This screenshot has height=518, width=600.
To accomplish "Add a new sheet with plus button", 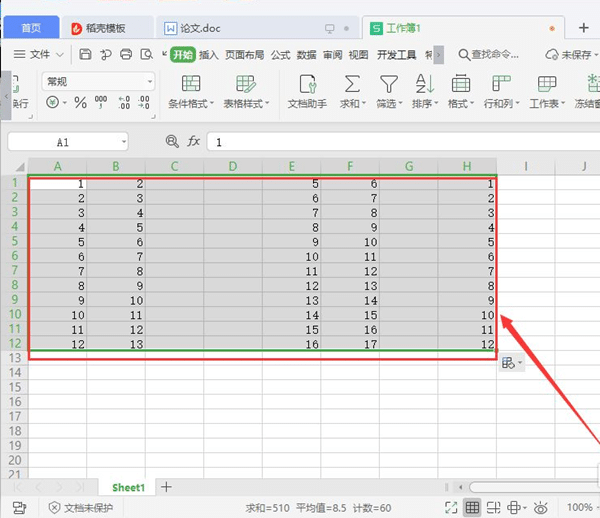I will 166,487.
